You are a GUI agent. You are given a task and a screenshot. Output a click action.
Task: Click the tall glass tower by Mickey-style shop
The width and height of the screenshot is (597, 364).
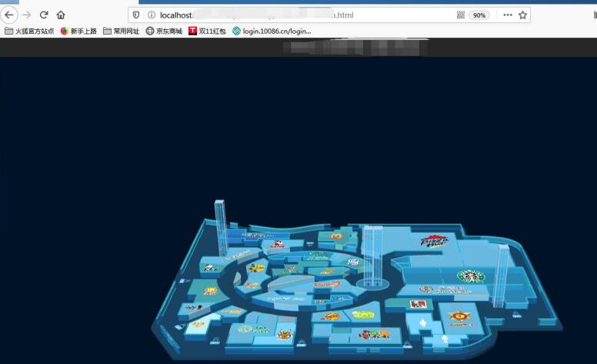[222, 228]
